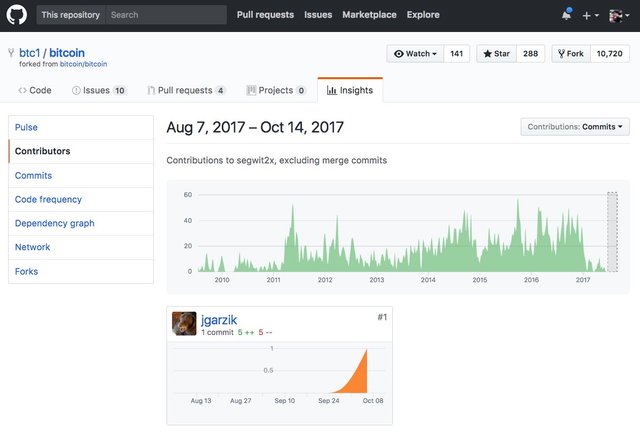Select Contributors in the sidebar
The width and height of the screenshot is (640, 435).
click(x=81, y=151)
